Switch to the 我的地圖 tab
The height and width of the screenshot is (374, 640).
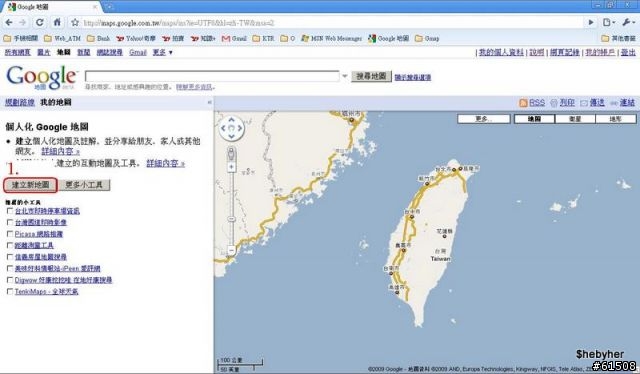pyautogui.click(x=56, y=102)
